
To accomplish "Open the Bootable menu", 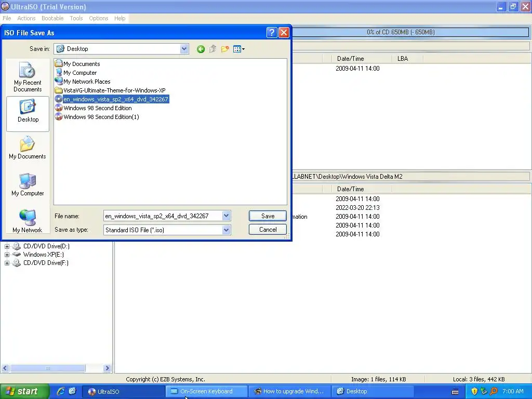I will click(x=52, y=18).
